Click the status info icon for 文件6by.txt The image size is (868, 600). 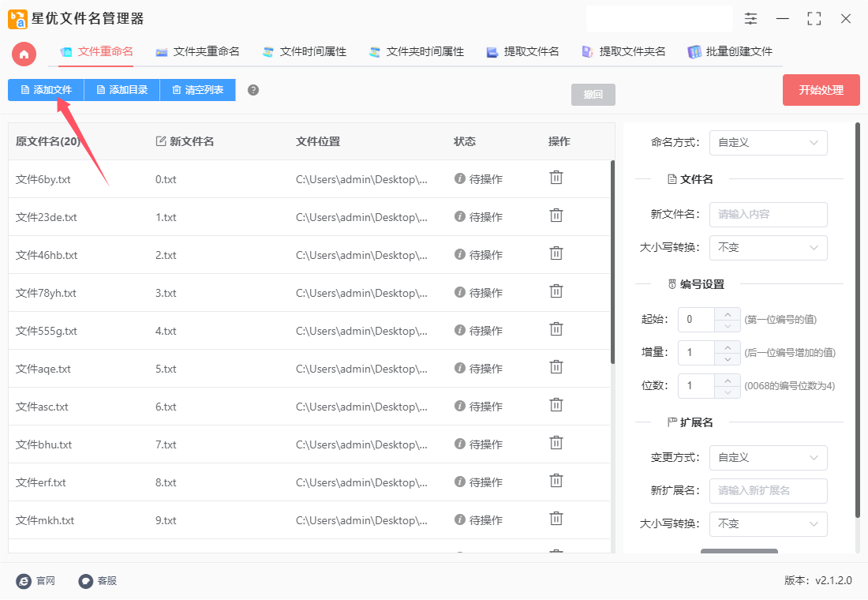tap(459, 178)
